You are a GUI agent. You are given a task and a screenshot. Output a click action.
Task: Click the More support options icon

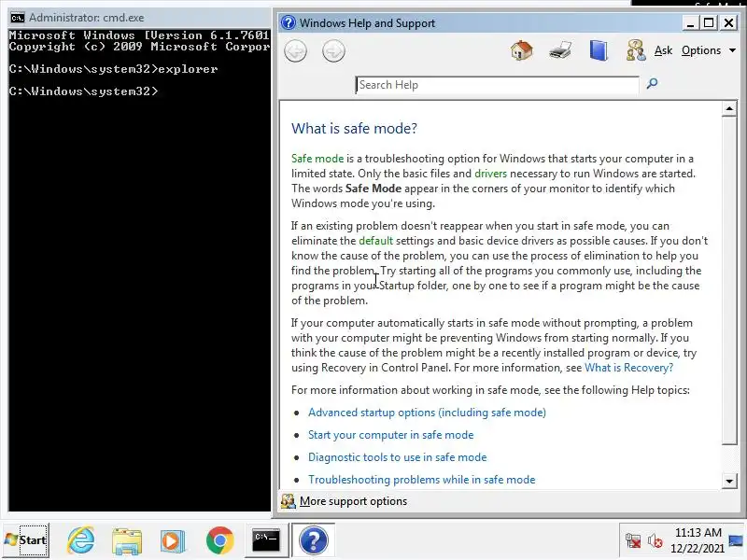pos(288,501)
